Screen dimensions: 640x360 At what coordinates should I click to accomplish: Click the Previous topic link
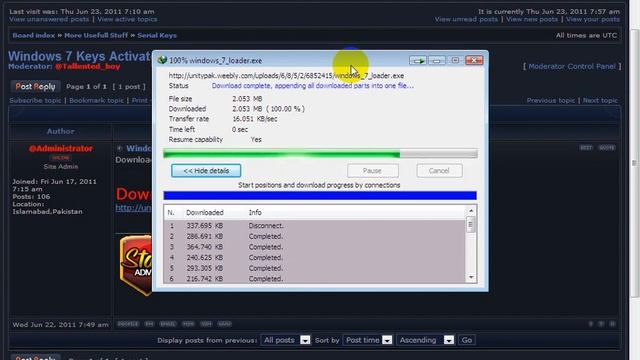pos(551,100)
